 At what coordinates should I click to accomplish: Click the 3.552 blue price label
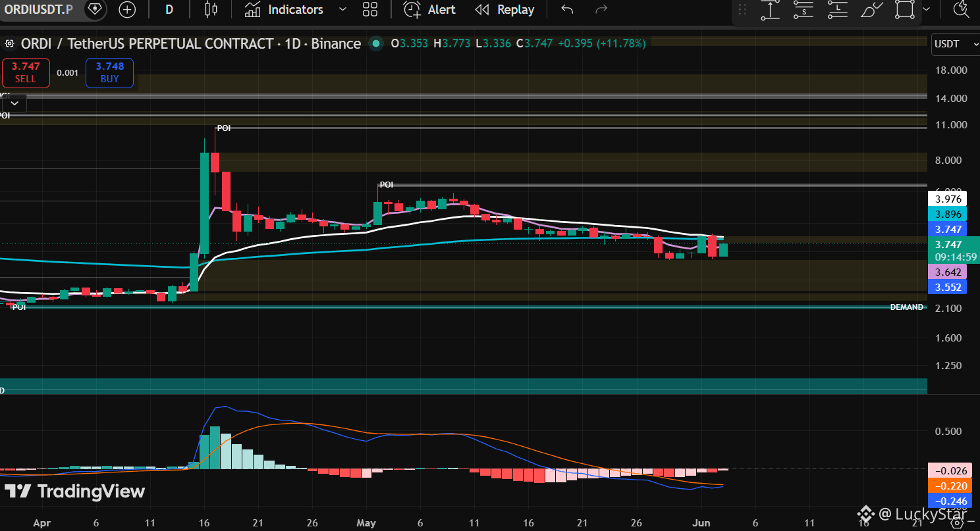click(948, 287)
